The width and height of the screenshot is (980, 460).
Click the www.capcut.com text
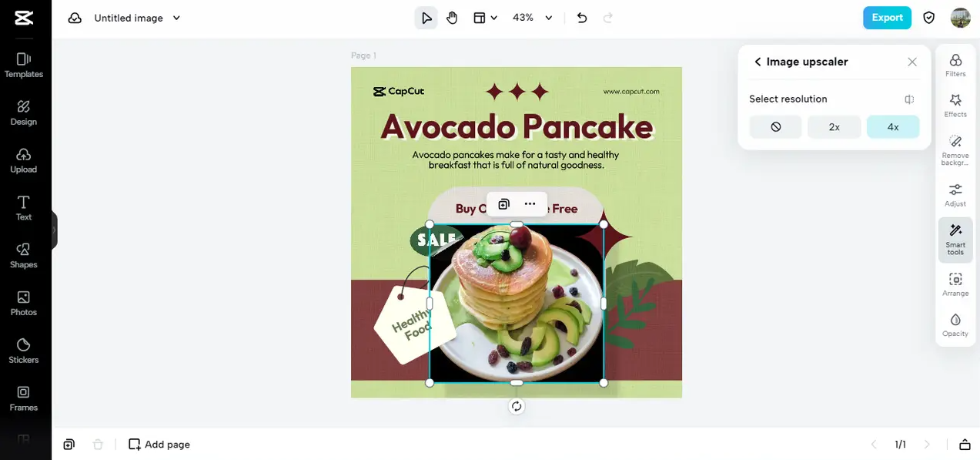631,92
